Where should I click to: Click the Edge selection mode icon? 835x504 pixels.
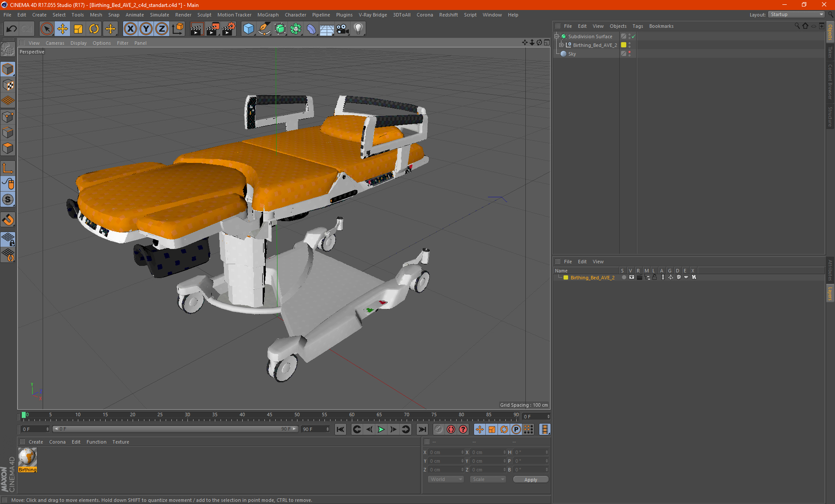8,130
